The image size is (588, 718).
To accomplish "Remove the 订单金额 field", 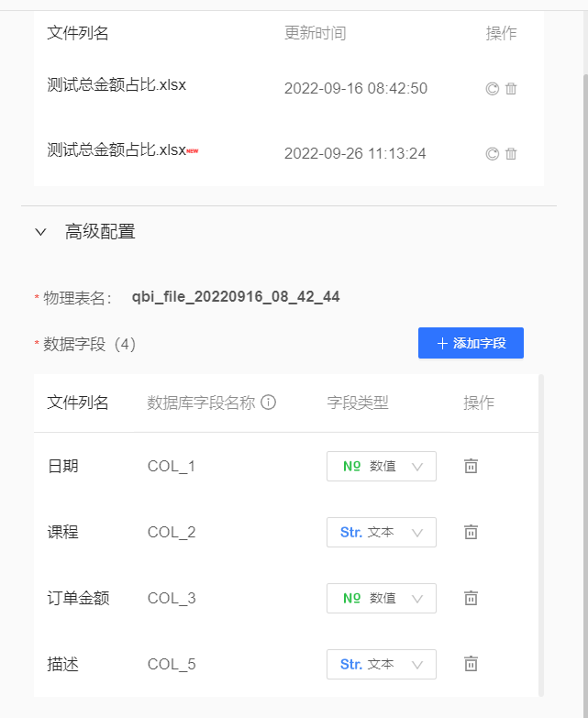I will pyautogui.click(x=471, y=598).
